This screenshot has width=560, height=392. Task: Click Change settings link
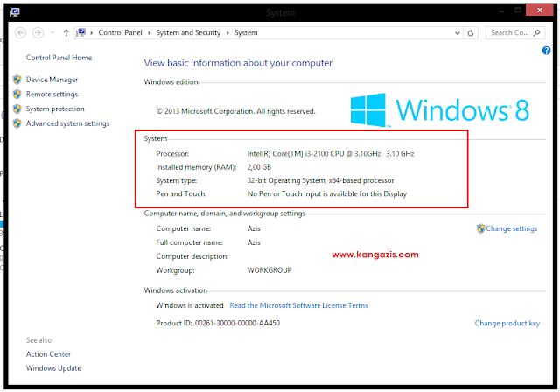(x=511, y=228)
